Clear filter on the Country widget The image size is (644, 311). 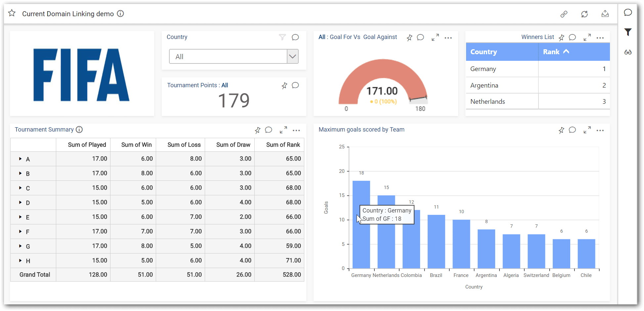(282, 37)
